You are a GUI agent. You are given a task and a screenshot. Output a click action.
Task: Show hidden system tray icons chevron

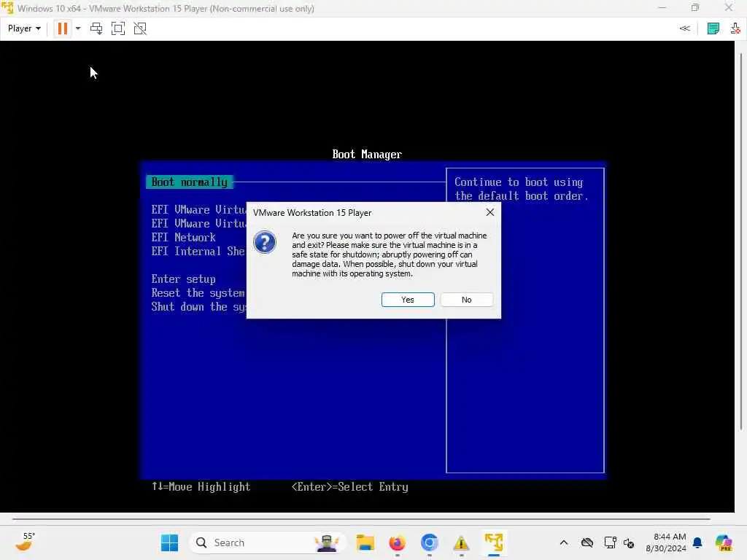click(564, 542)
